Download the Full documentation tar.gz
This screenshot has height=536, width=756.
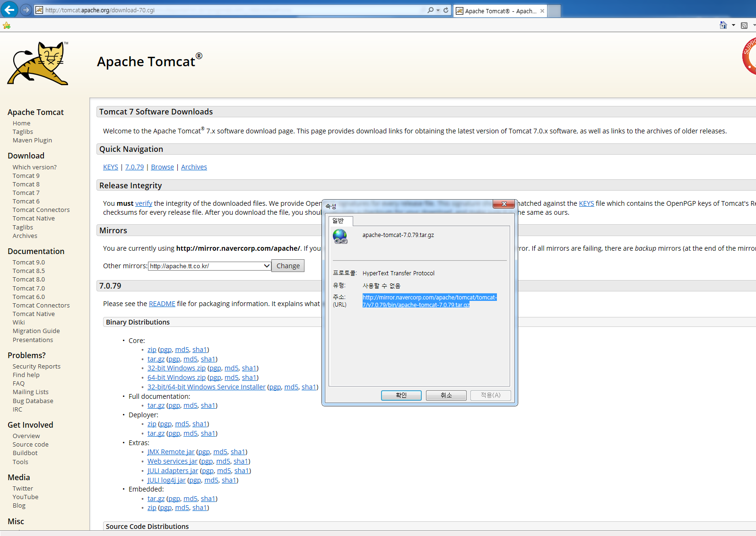[156, 405]
